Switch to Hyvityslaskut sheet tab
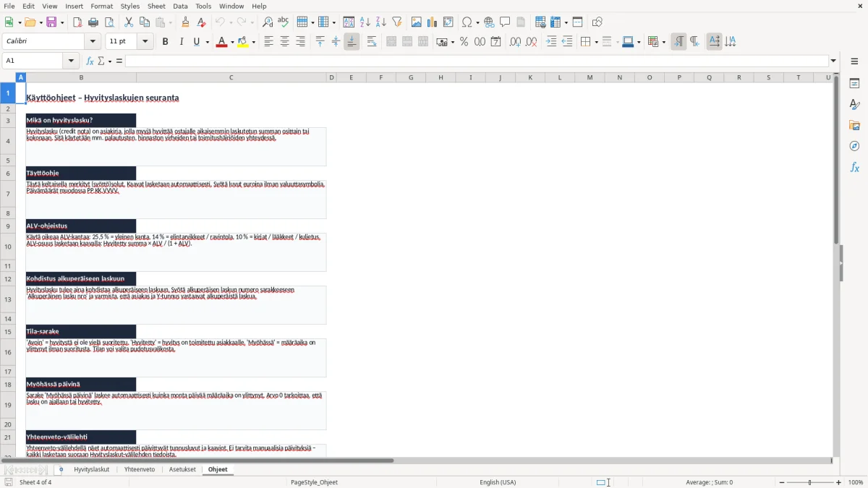The image size is (868, 488). (x=92, y=469)
